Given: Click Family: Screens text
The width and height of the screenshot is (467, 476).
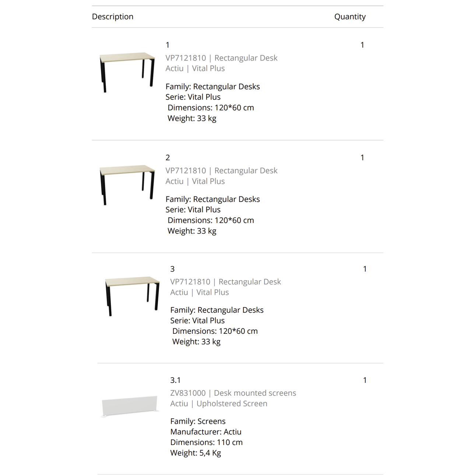Looking at the screenshot, I should point(198,421).
